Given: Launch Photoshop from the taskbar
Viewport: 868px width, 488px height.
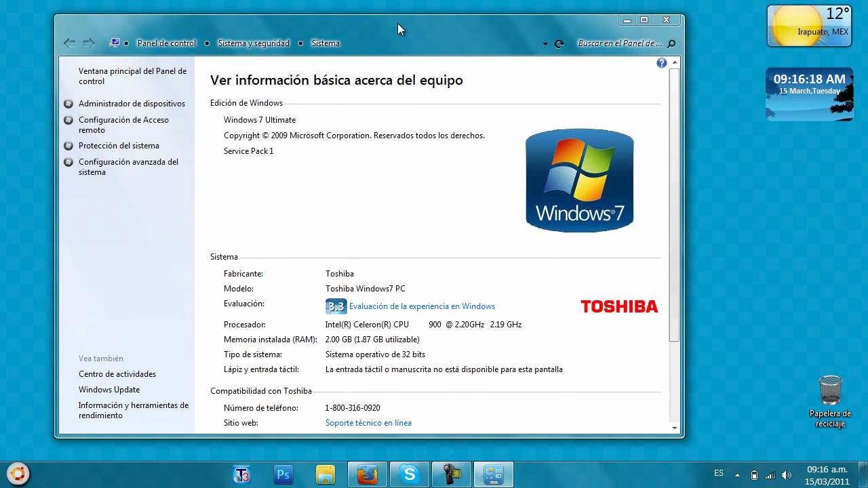Looking at the screenshot, I should tap(283, 474).
